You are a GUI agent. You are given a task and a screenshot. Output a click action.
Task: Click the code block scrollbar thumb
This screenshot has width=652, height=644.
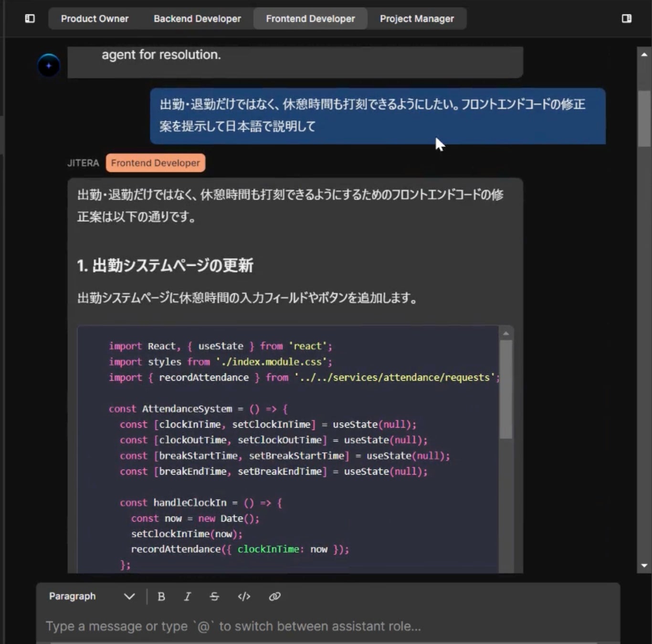point(506,389)
